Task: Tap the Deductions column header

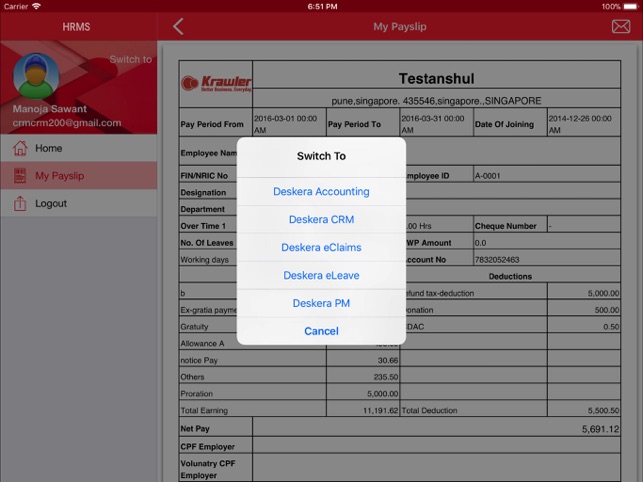Action: click(x=510, y=276)
